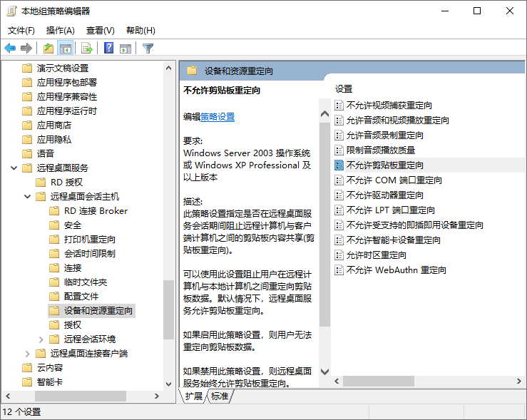This screenshot has height=420, width=527.
Task: Expand the 远程桌面连接客户端 tree node
Action: (28, 354)
